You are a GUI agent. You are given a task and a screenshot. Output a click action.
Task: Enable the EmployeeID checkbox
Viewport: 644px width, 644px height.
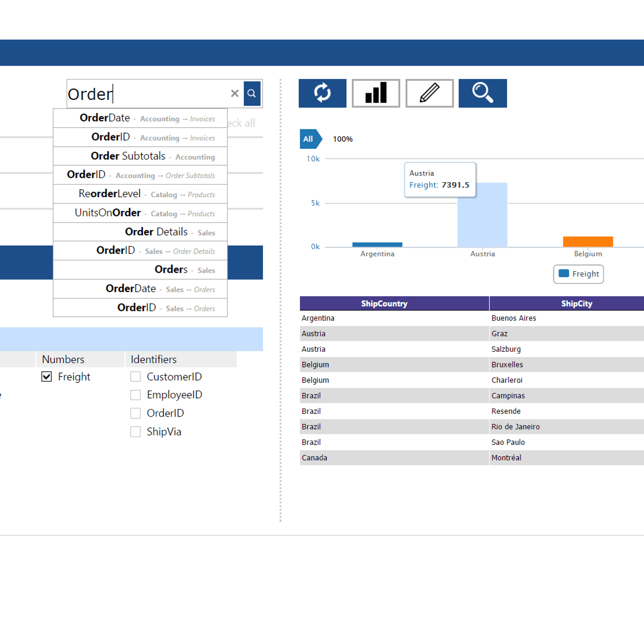[136, 395]
